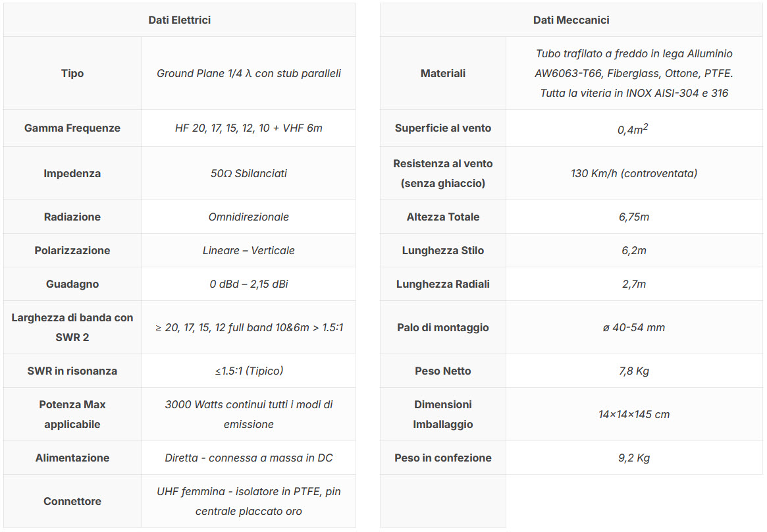Select the Tipo row label

[72, 73]
